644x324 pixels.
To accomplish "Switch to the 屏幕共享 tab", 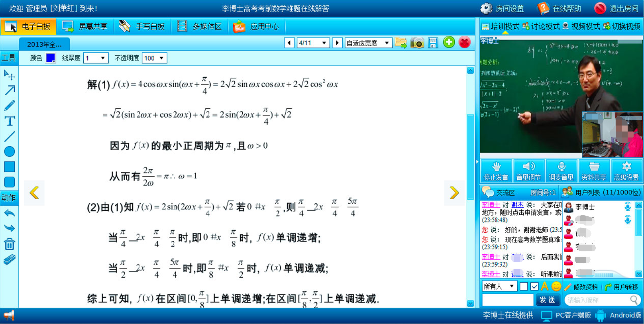I will [x=85, y=26].
